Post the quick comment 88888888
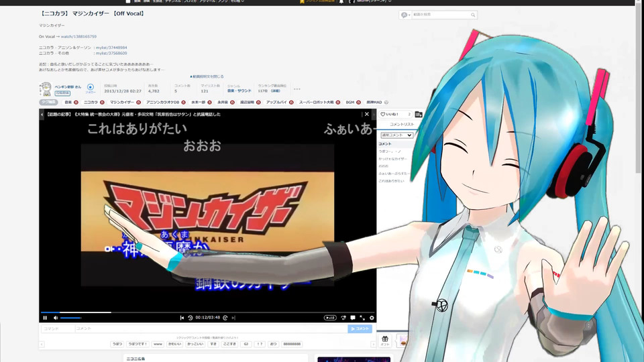The height and width of the screenshot is (362, 644). 292,344
